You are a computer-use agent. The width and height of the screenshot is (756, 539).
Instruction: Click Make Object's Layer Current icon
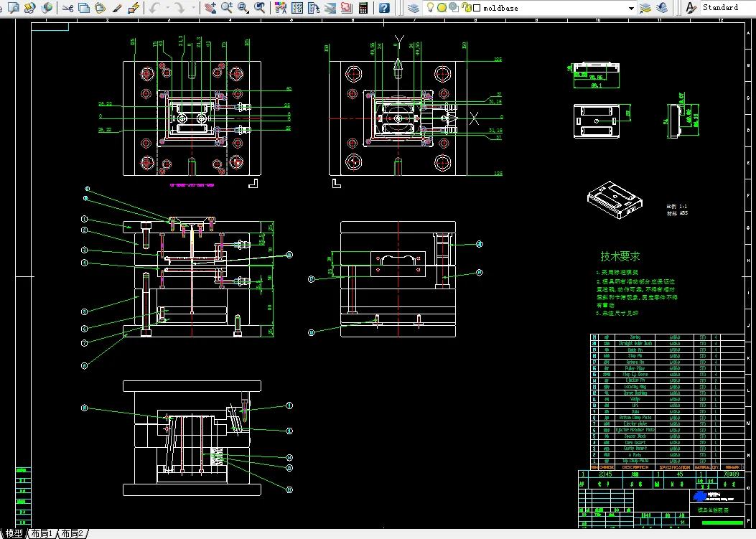click(645, 7)
